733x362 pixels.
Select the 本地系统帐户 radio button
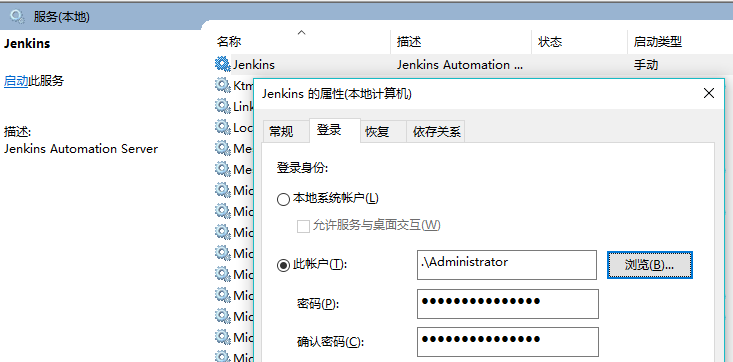283,200
